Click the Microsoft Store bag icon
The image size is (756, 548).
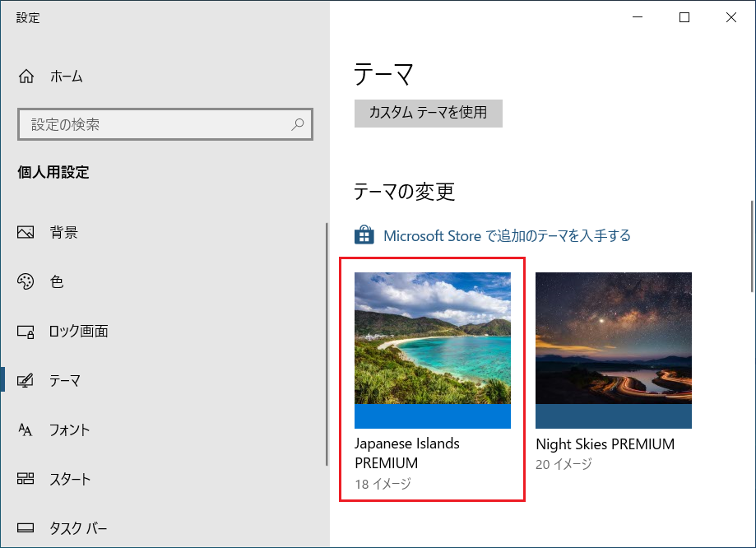tap(364, 235)
